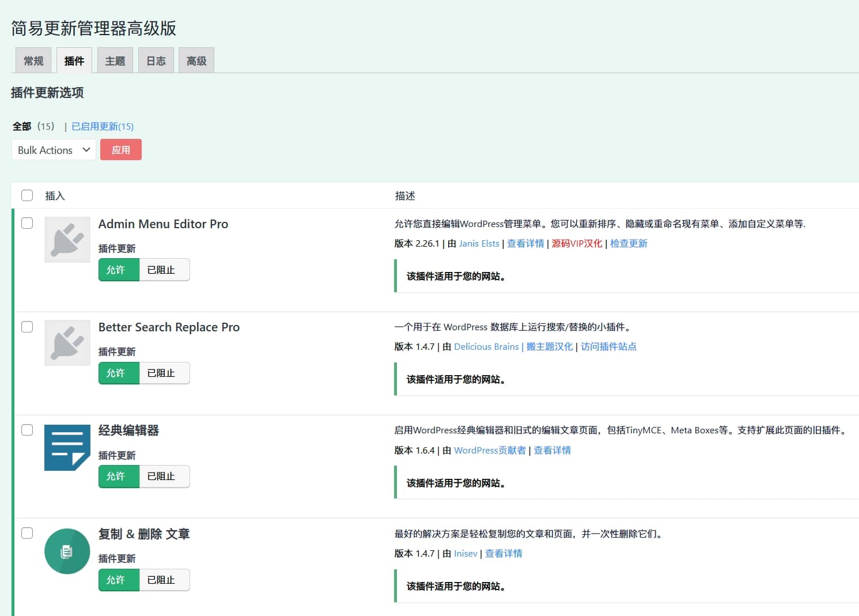Switch to the 主题 tab
The width and height of the screenshot is (859, 616).
click(x=115, y=61)
